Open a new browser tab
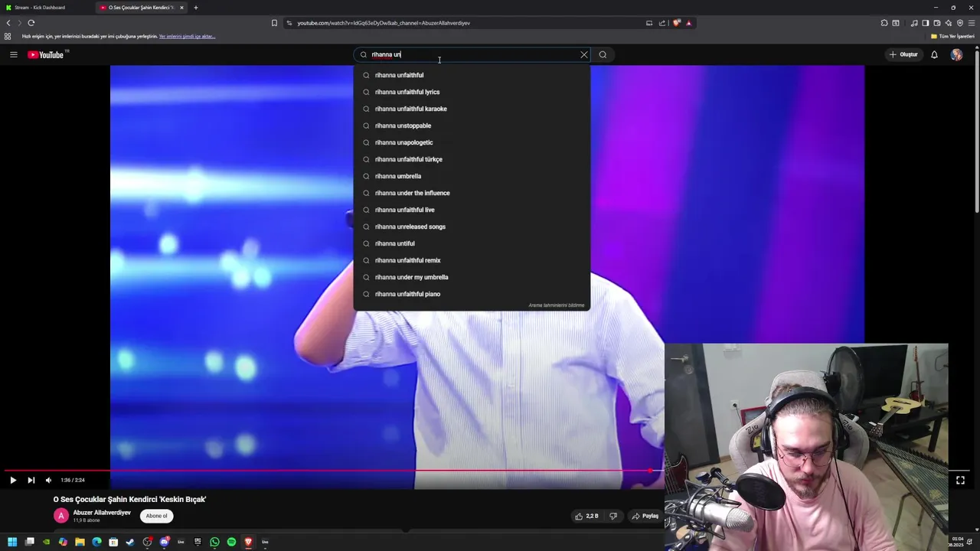 [196, 8]
